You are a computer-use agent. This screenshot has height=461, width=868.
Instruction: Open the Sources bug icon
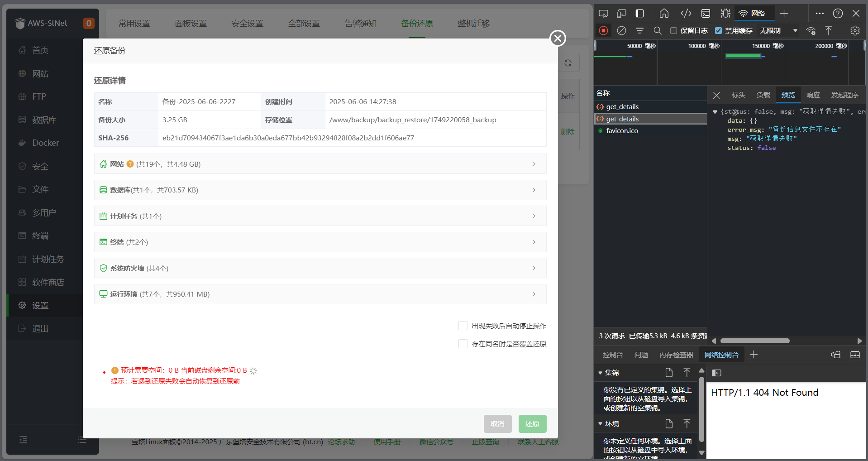click(x=725, y=14)
